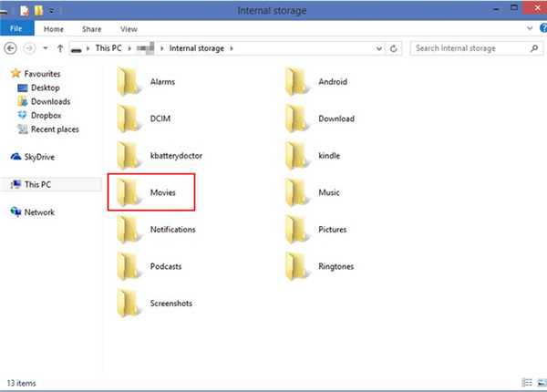Go back with the Back arrow
This screenshot has height=392, width=547.
(x=10, y=48)
